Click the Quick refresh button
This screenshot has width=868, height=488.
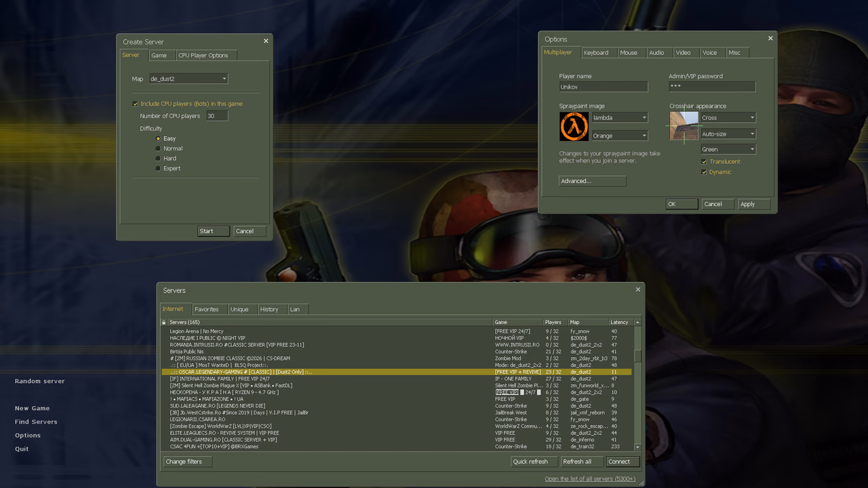click(x=534, y=462)
